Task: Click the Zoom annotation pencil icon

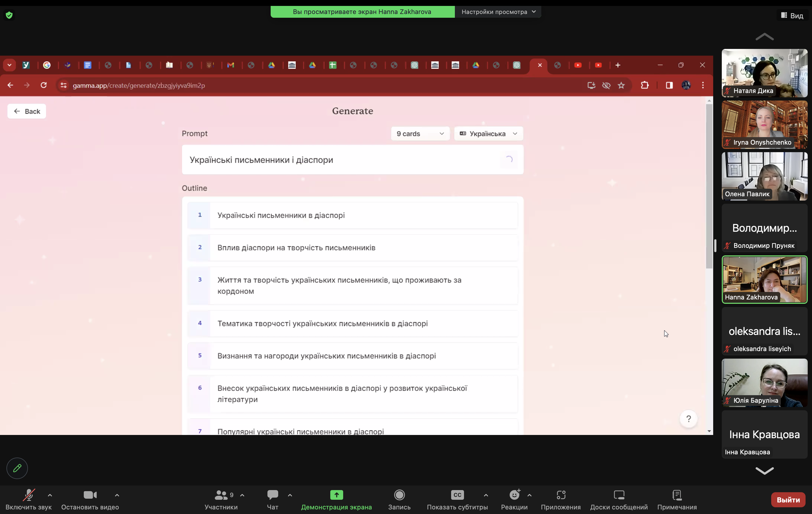Action: coord(17,468)
